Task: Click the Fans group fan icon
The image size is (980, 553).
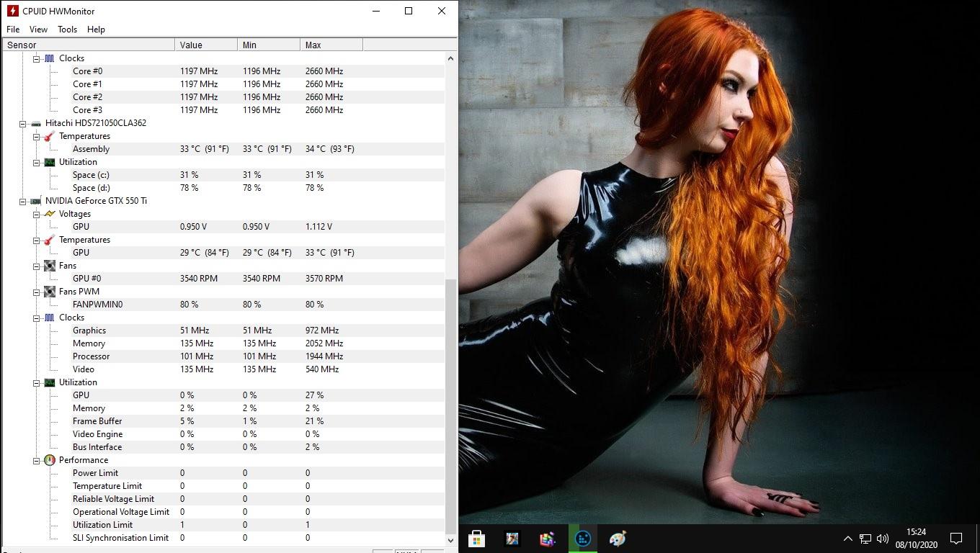Action: tap(49, 266)
